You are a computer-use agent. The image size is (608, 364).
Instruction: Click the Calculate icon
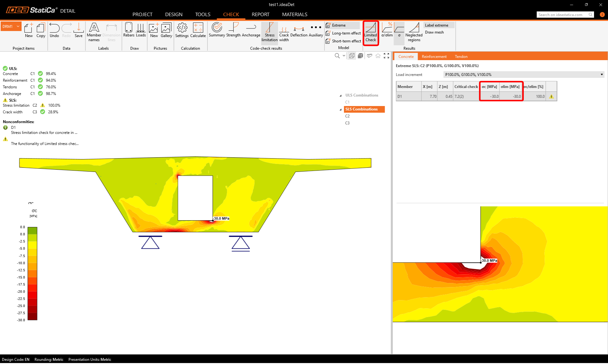198,30
